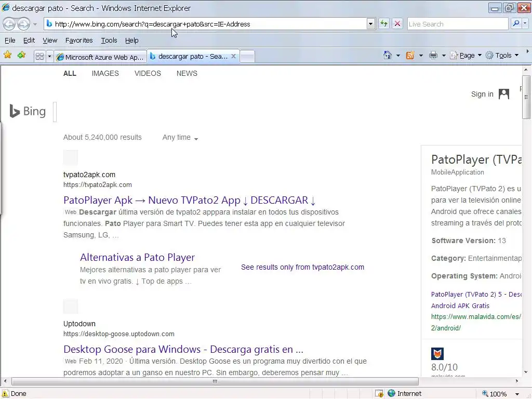Open zoom level dropdown arrow
This screenshot has width=532, height=399.
click(x=517, y=394)
